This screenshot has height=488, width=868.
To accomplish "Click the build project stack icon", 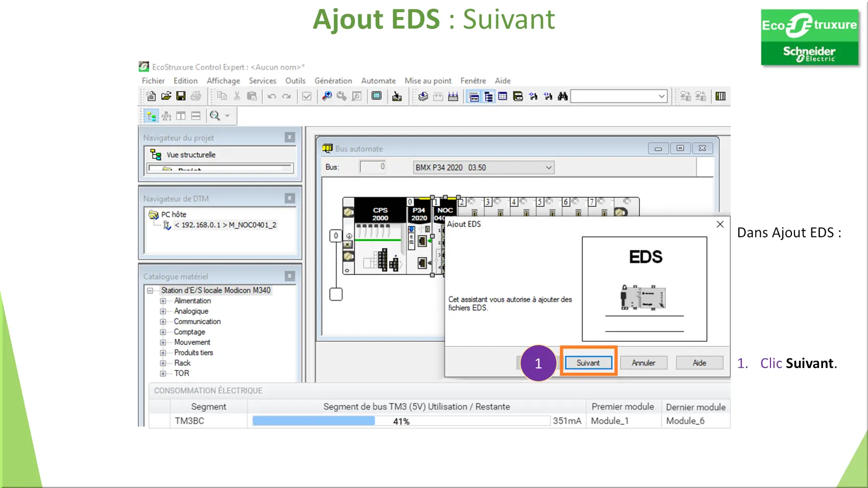I will pos(423,96).
